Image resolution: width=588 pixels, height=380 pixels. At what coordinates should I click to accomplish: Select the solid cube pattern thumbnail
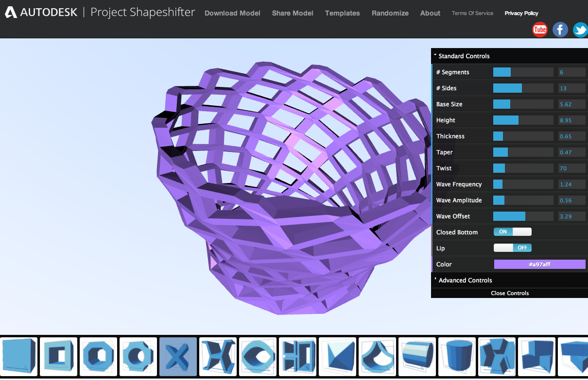point(18,356)
